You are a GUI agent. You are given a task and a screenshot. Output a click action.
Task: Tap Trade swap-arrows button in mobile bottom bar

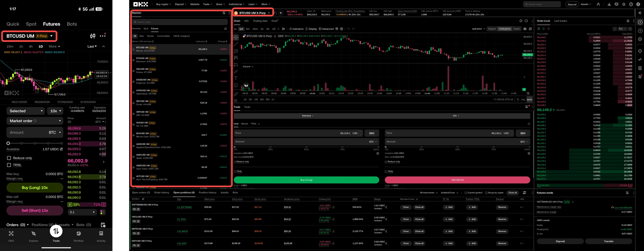[x=56, y=231]
